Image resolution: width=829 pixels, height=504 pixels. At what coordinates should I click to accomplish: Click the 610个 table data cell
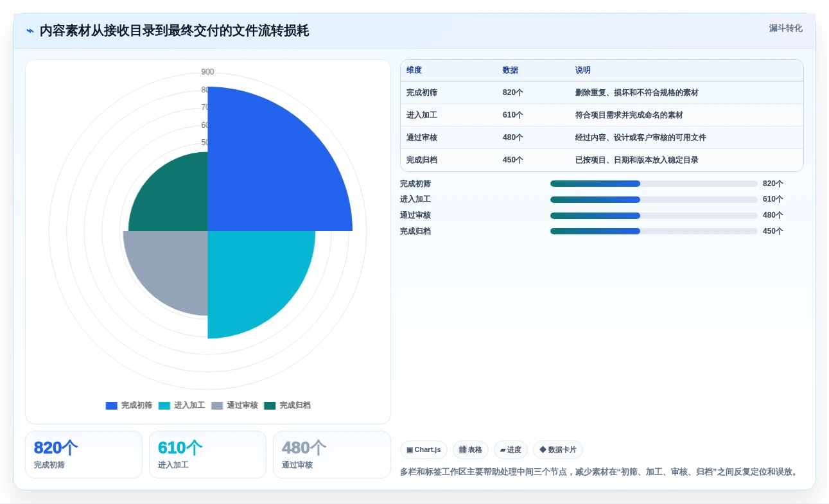coord(513,116)
